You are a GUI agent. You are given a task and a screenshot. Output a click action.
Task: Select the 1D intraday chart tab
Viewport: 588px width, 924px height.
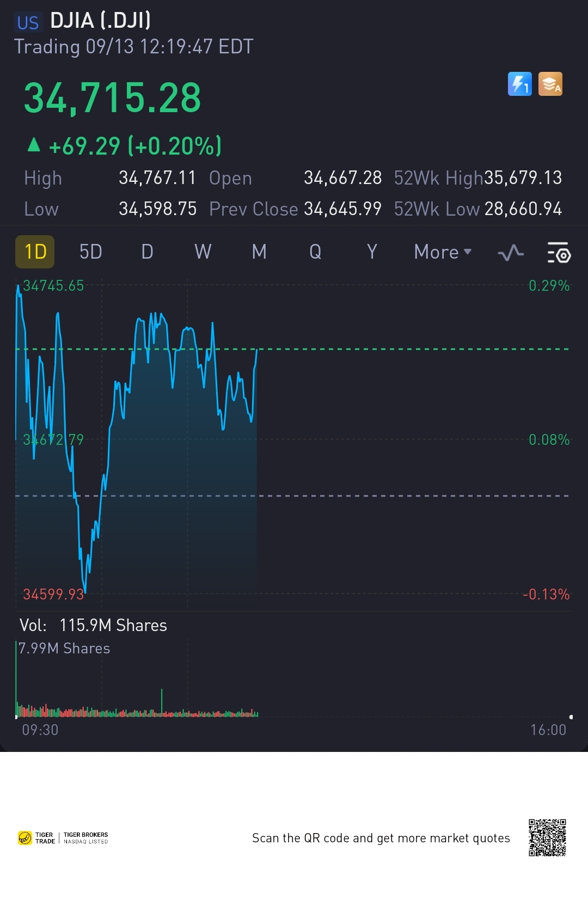click(35, 252)
